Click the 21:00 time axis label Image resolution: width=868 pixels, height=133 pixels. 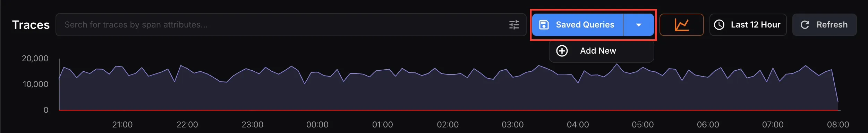coord(122,125)
